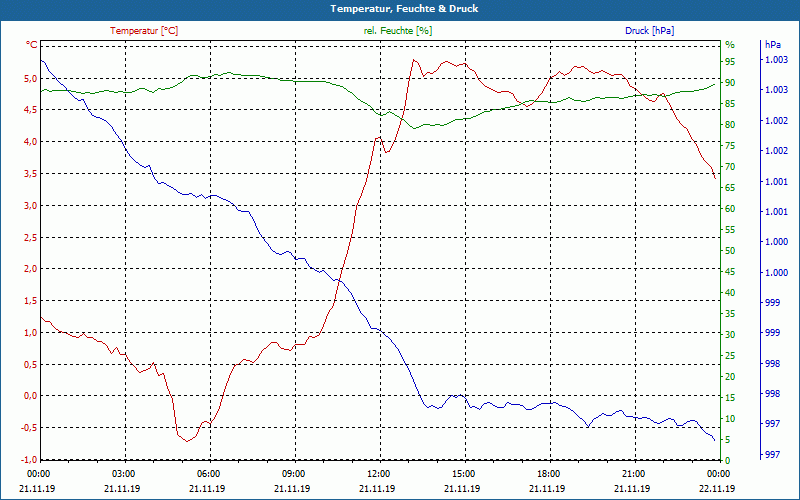Screen dimensions: 800x500
Task: Click the '65' humidity axis tick
Action: pyautogui.click(x=730, y=188)
